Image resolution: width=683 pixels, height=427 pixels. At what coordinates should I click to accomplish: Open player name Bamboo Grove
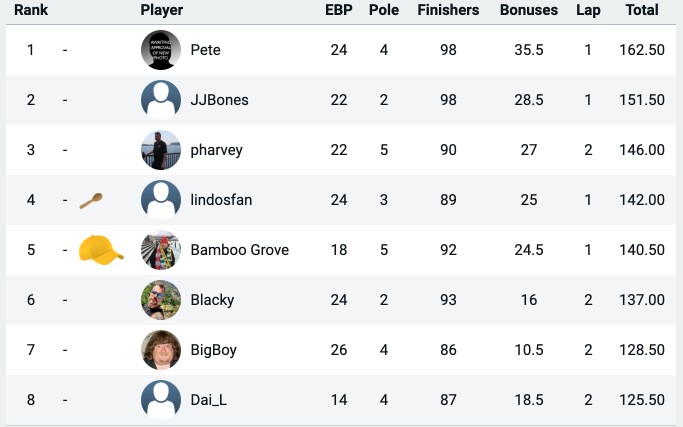pos(240,250)
